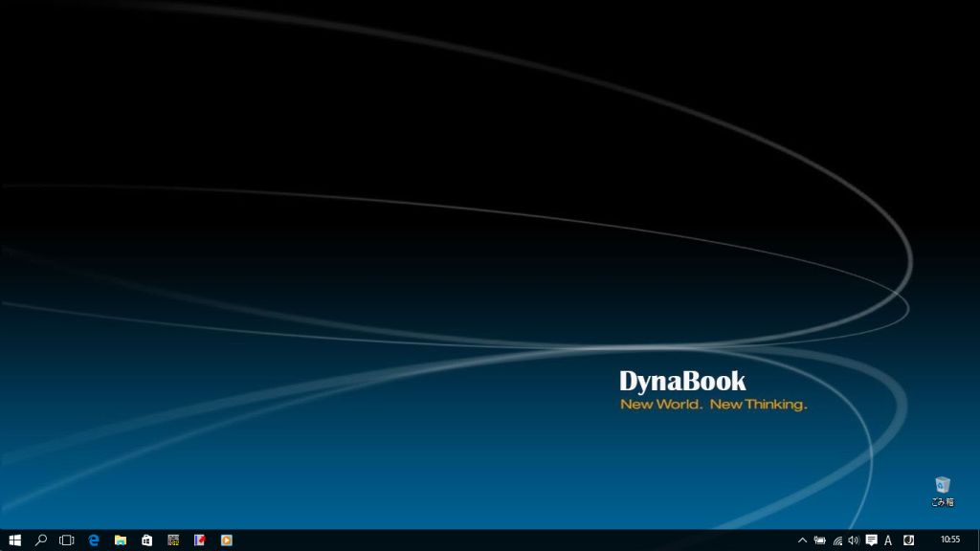
Task: Open the clock showing 10:55
Action: (949, 540)
